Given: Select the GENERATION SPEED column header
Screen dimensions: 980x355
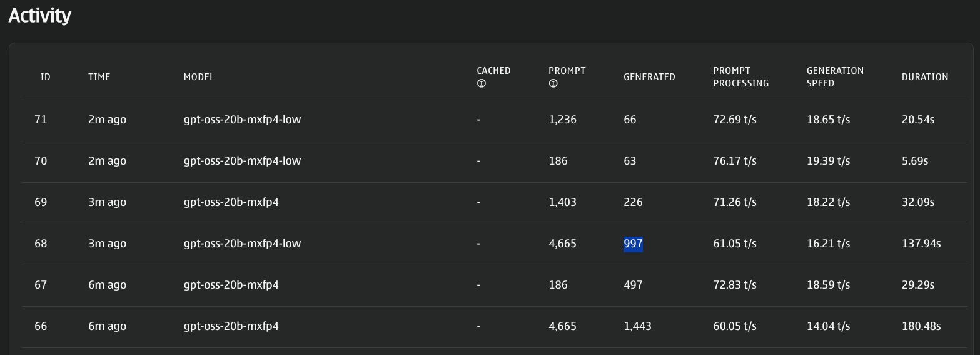Looking at the screenshot, I should click(835, 77).
